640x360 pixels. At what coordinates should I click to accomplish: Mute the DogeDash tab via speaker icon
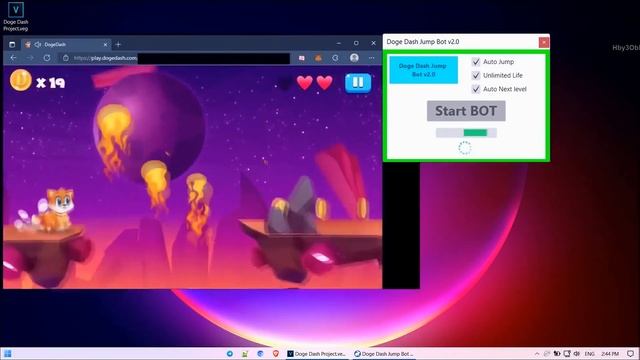tap(38, 44)
